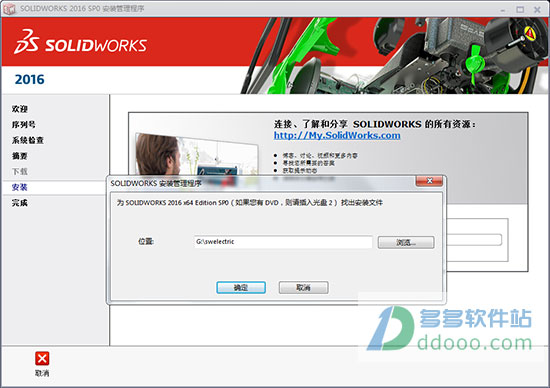Open the 浏览... browse button
The image size is (550, 388).
pos(406,242)
